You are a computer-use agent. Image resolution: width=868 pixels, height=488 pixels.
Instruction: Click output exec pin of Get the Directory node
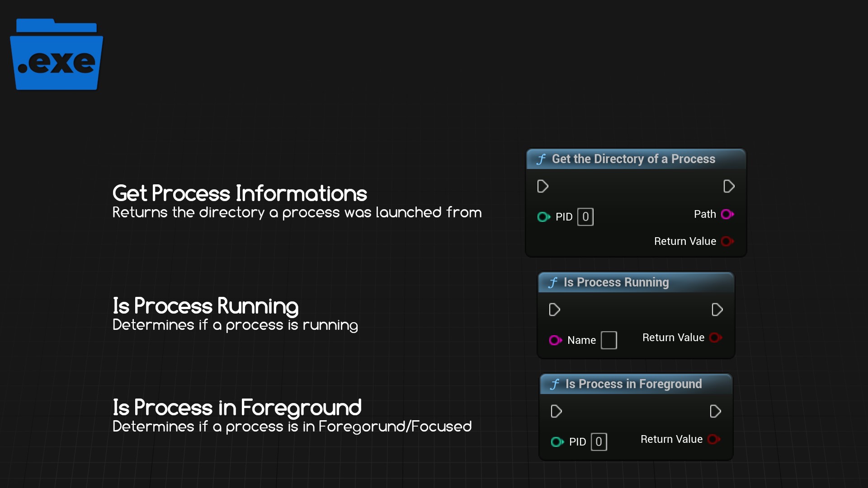(x=729, y=186)
